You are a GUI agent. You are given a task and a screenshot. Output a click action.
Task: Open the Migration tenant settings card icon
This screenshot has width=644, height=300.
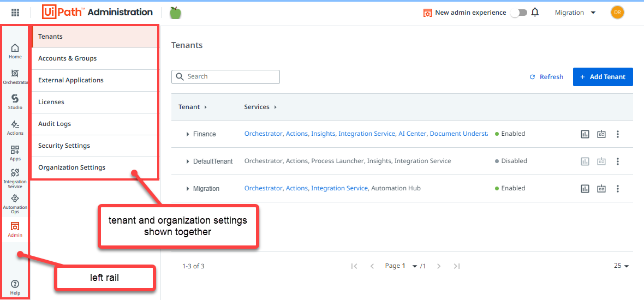coord(601,189)
